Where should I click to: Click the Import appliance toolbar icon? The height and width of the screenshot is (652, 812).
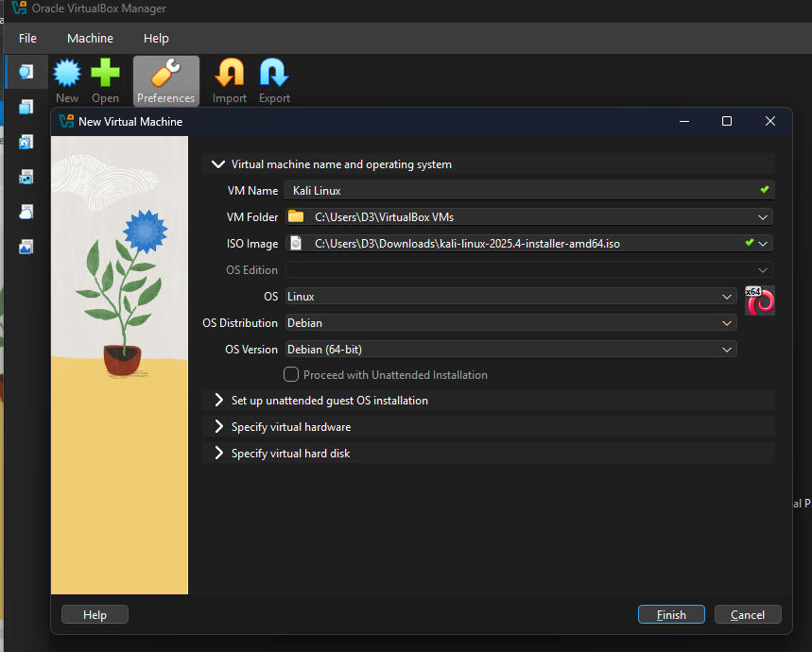point(230,80)
